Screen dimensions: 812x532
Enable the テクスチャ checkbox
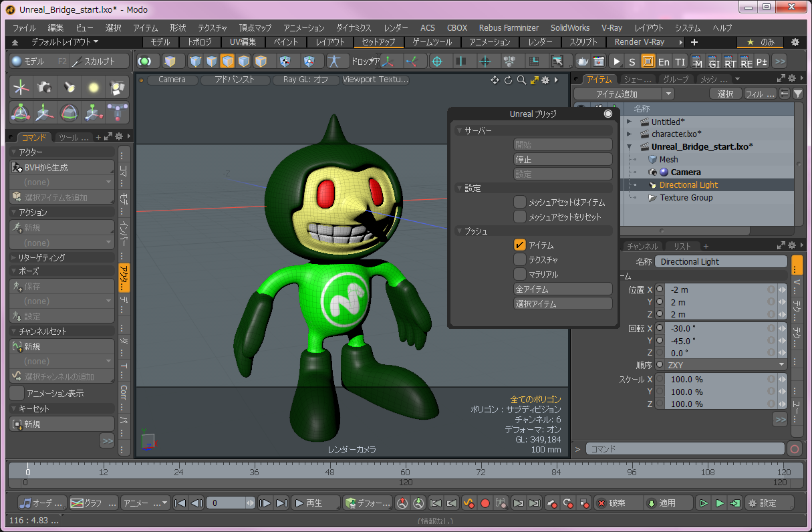tap(520, 260)
